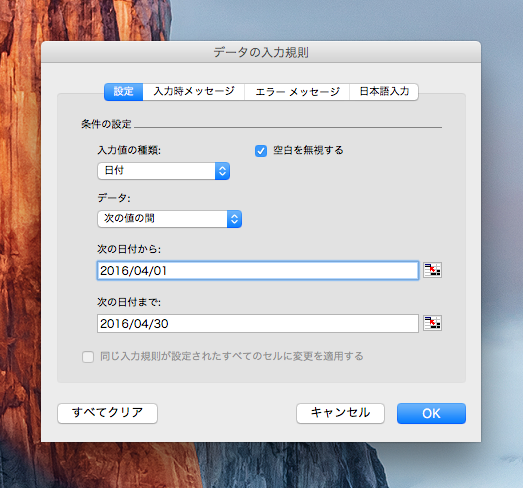Open the 入力時メッセージ tab
The width and height of the screenshot is (523, 488).
point(194,92)
